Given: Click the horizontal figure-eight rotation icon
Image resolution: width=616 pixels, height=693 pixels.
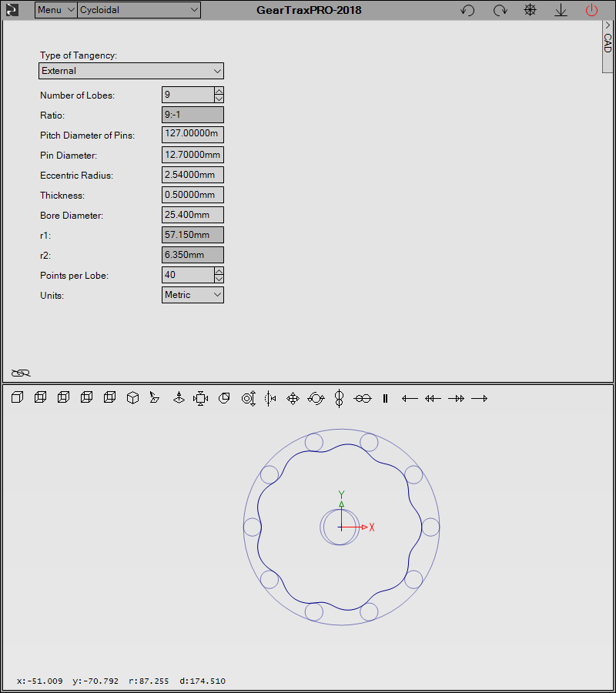Looking at the screenshot, I should tap(363, 399).
